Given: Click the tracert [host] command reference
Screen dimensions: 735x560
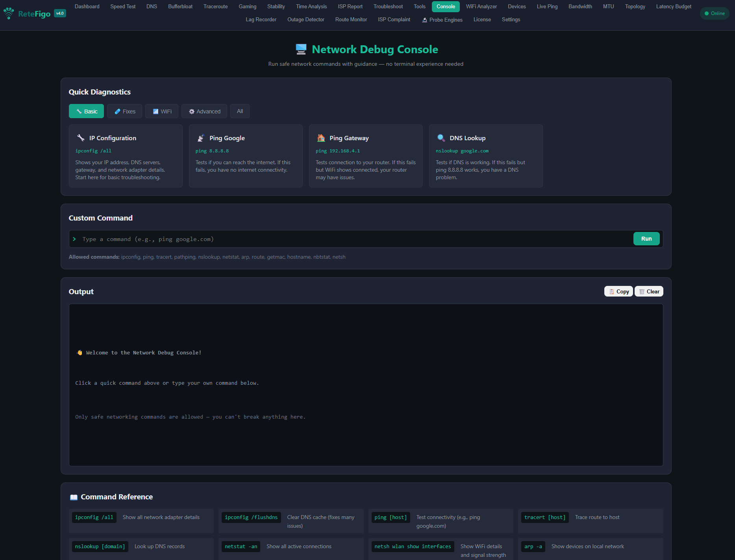Looking at the screenshot, I should click(545, 517).
